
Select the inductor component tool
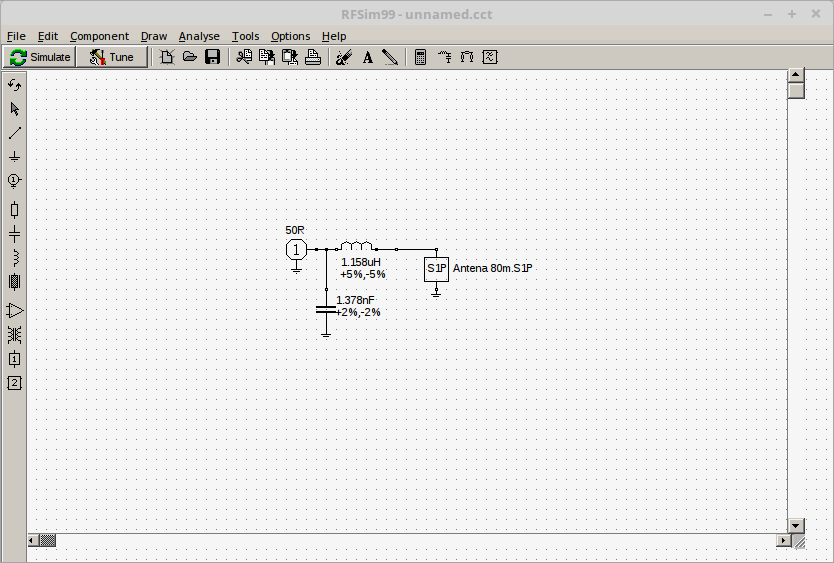point(15,258)
